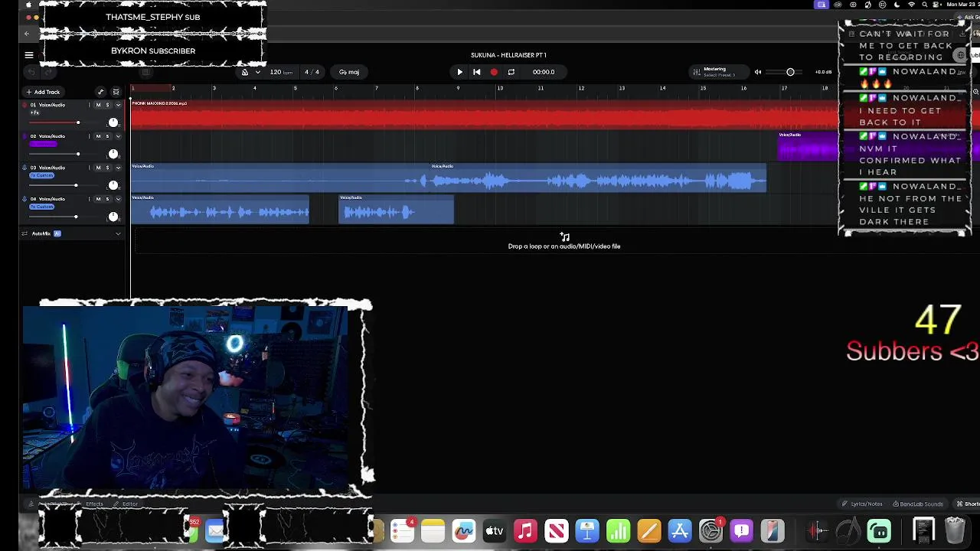Screen dimensions: 980x551
Task: Mute track 01 Voice/Audio
Action: point(98,105)
